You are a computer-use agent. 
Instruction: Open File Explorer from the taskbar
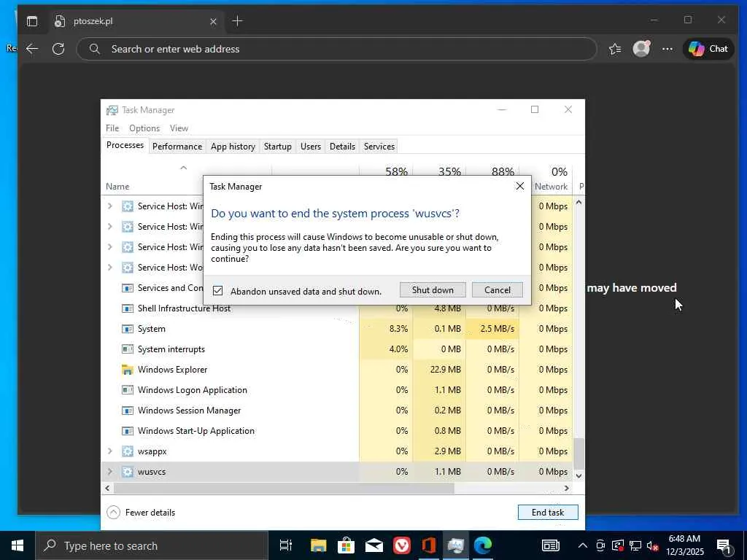(x=318, y=545)
